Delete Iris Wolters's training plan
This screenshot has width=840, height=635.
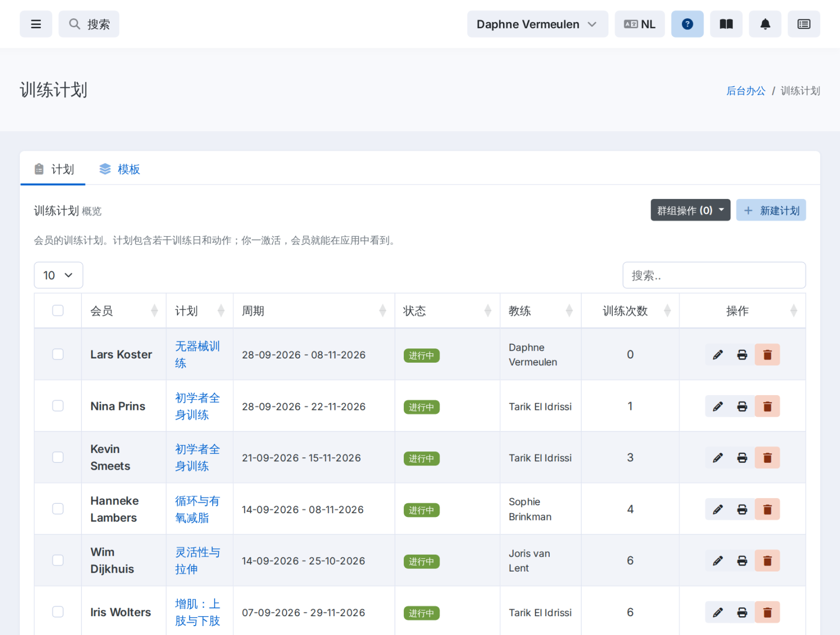(x=767, y=612)
